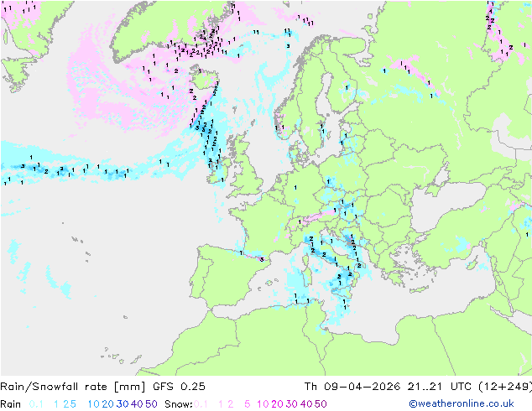Select the snow legend value 20
The width and height of the screenshot is (532, 411).
pyautogui.click(x=277, y=404)
